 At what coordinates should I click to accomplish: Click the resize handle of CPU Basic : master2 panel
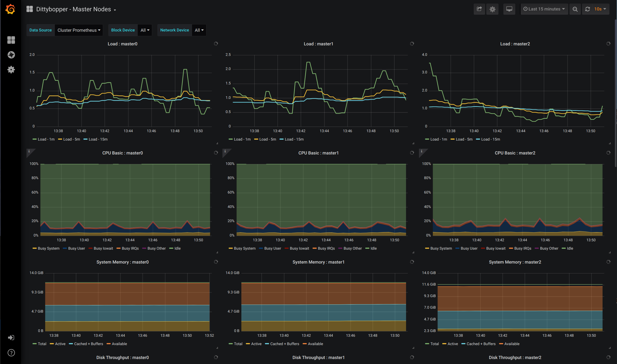point(610,253)
